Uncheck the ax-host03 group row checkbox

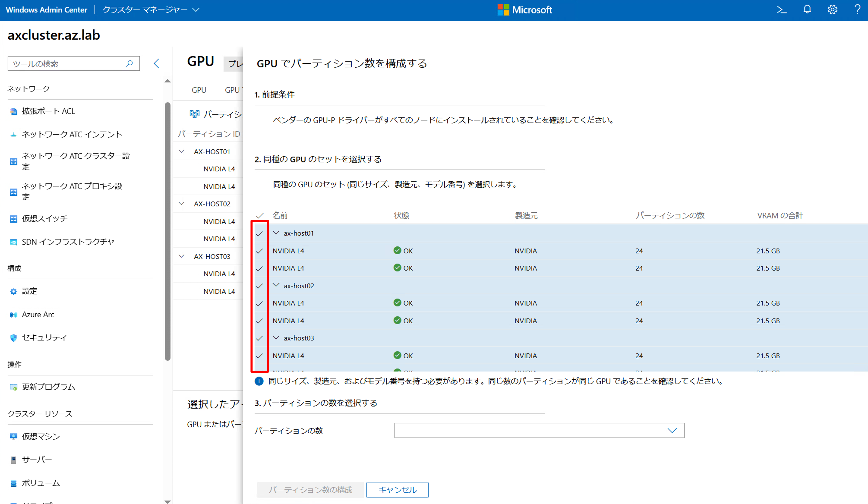coord(259,338)
